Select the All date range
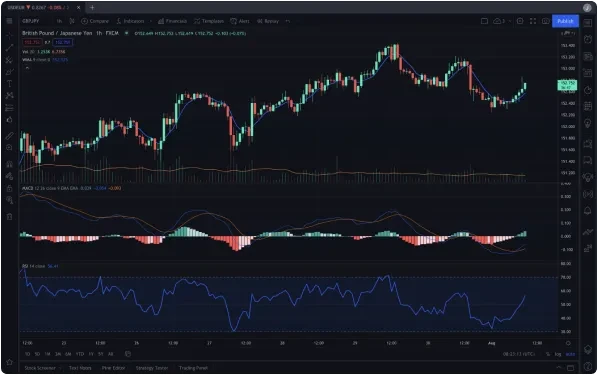 click(x=111, y=354)
